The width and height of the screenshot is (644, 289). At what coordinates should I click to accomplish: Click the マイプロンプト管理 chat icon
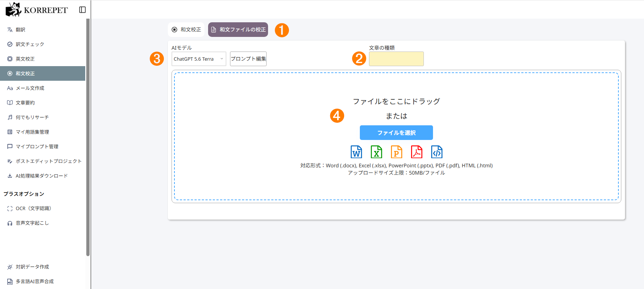pos(10,147)
